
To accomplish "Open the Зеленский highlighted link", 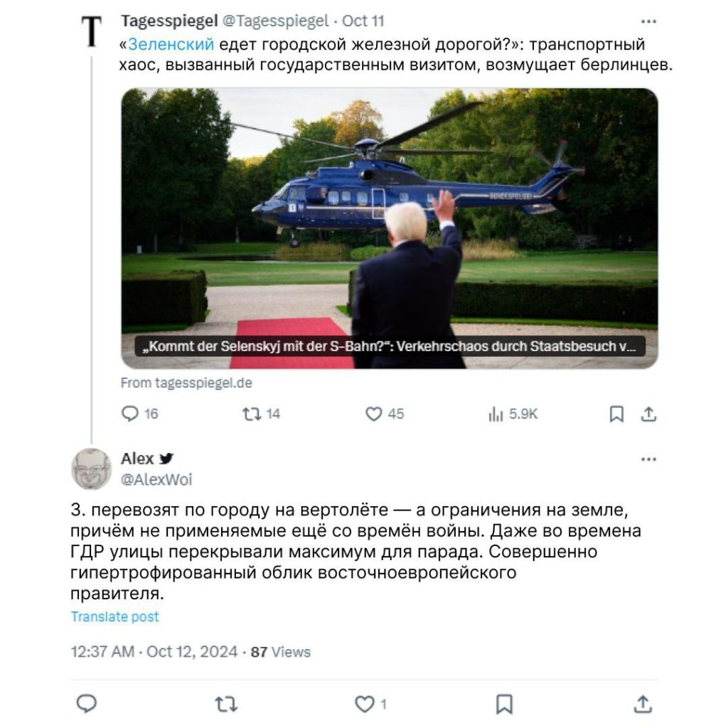I will pyautogui.click(x=171, y=44).
